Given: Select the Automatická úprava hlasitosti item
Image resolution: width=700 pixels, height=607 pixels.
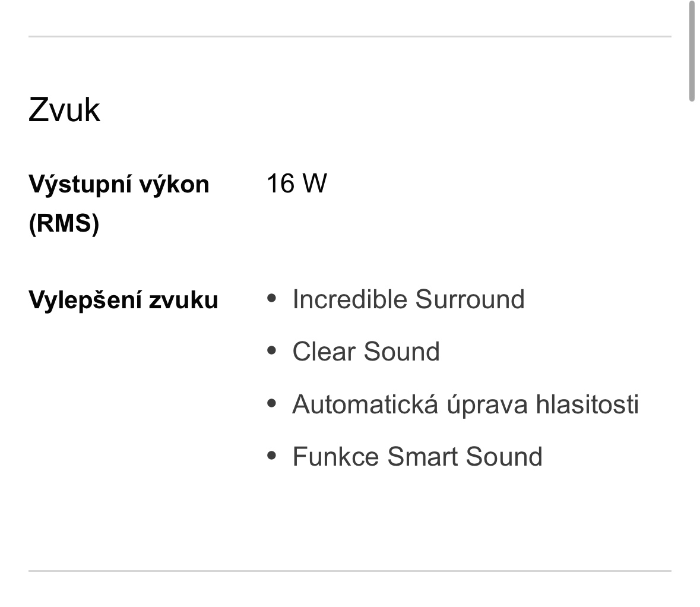Looking at the screenshot, I should 465,404.
